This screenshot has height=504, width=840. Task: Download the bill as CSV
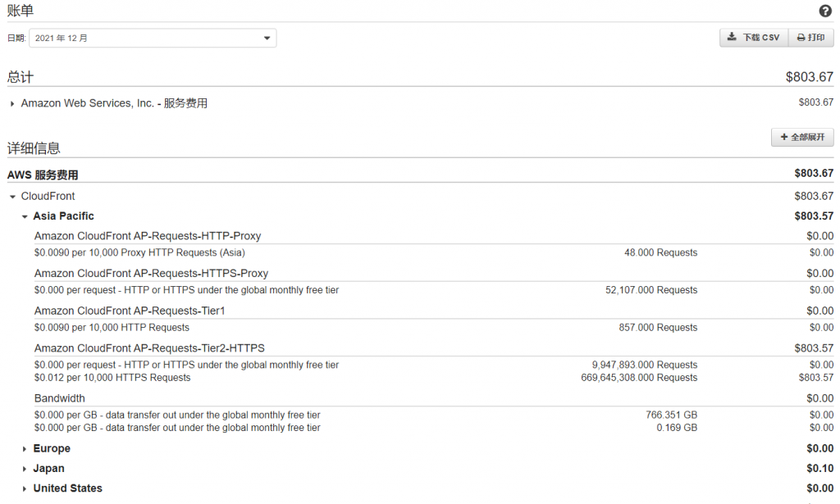point(753,38)
